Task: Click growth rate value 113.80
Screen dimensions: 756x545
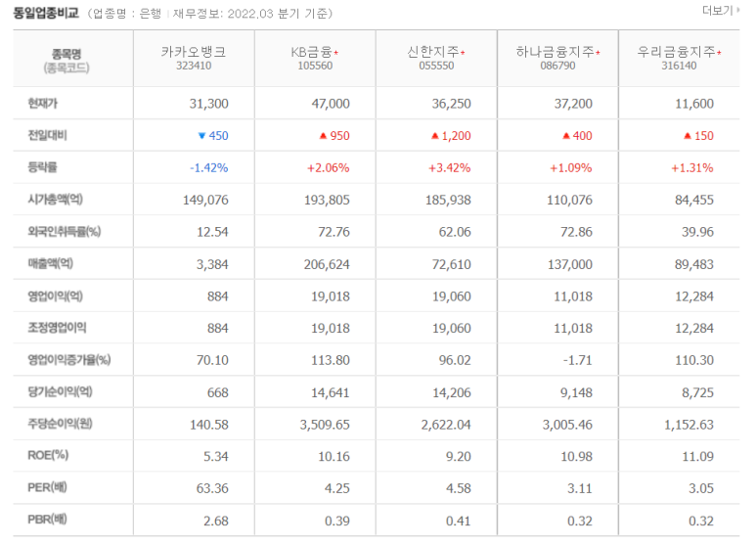Action: click(331, 360)
